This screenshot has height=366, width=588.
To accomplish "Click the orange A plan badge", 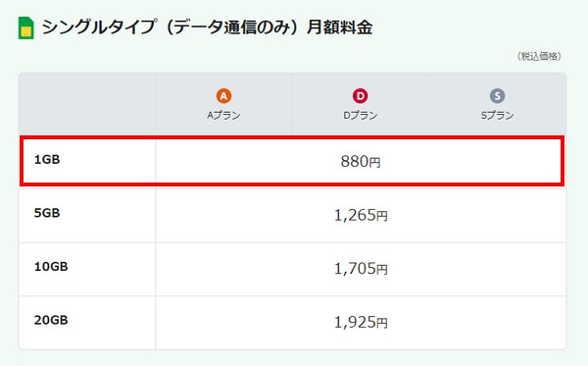I will (223, 96).
